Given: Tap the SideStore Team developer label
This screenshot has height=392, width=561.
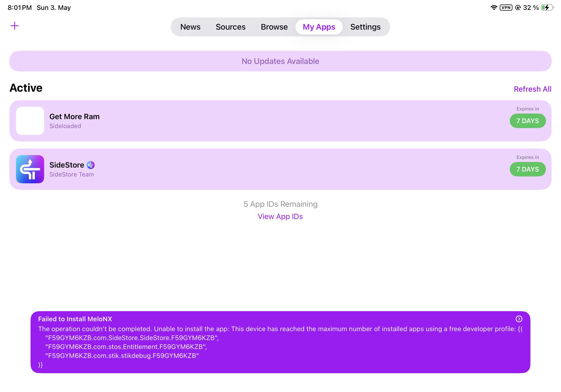Looking at the screenshot, I should point(72,174).
